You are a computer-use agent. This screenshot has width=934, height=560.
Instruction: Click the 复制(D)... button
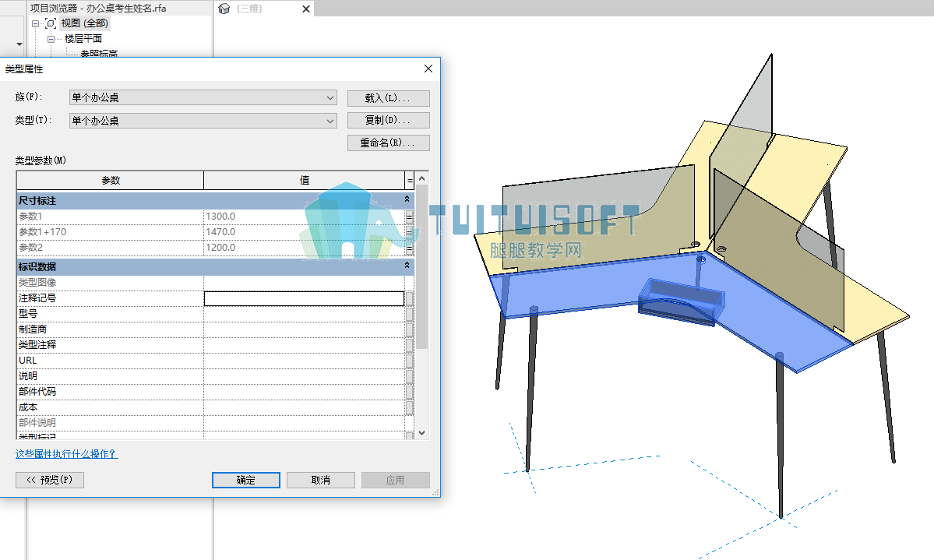(389, 121)
